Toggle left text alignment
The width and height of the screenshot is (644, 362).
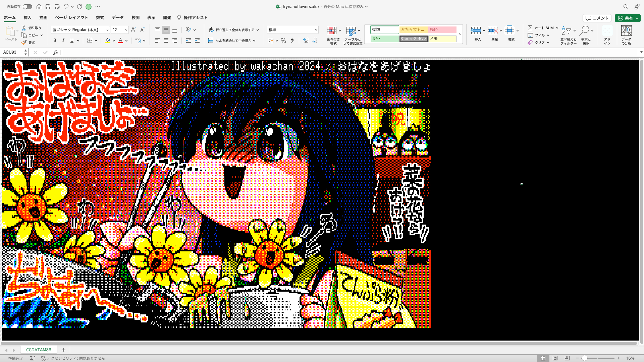[x=157, y=41]
